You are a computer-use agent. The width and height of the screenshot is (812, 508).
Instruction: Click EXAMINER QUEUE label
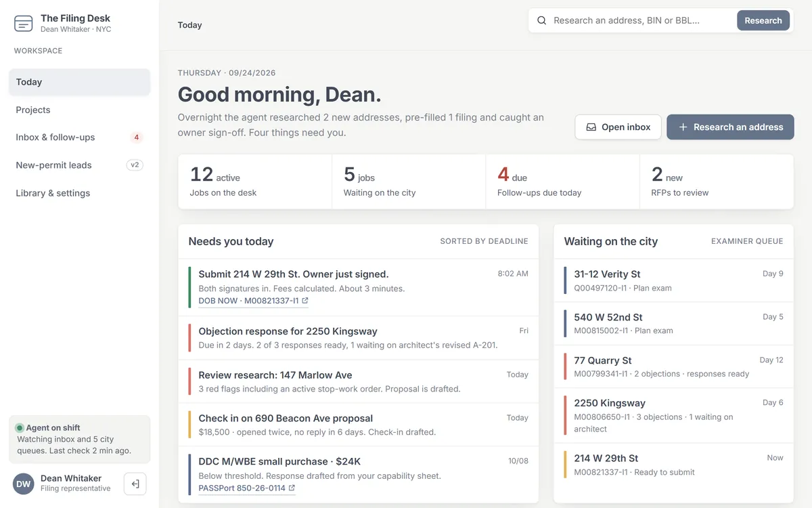(x=747, y=241)
